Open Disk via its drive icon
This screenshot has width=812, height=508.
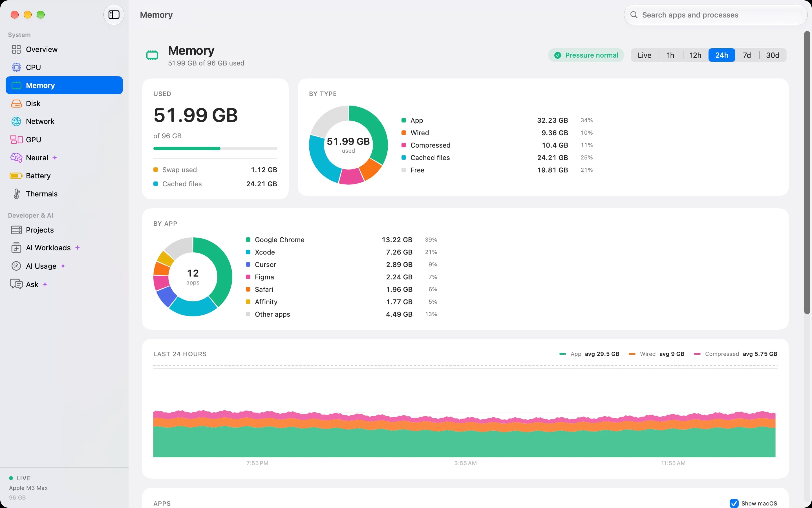(x=16, y=104)
